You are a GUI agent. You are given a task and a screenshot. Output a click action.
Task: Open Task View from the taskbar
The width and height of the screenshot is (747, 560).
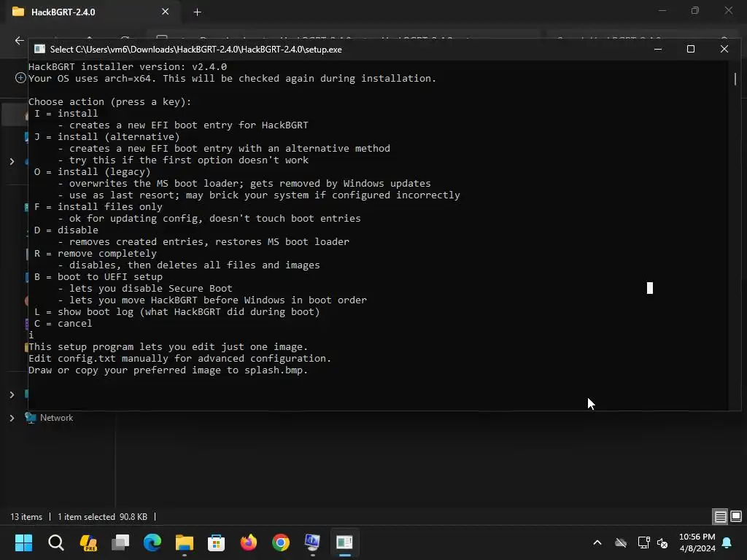click(120, 542)
